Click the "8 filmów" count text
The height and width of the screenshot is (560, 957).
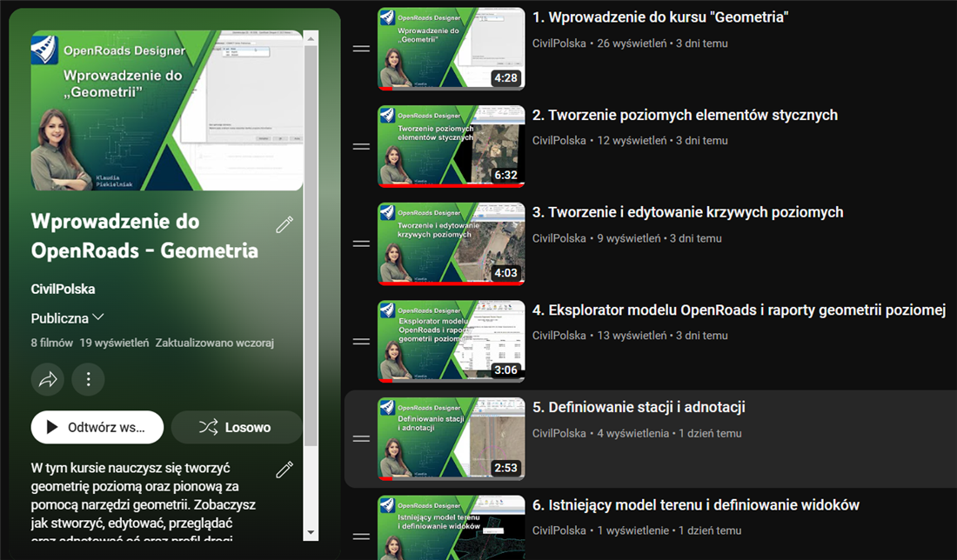[52, 343]
